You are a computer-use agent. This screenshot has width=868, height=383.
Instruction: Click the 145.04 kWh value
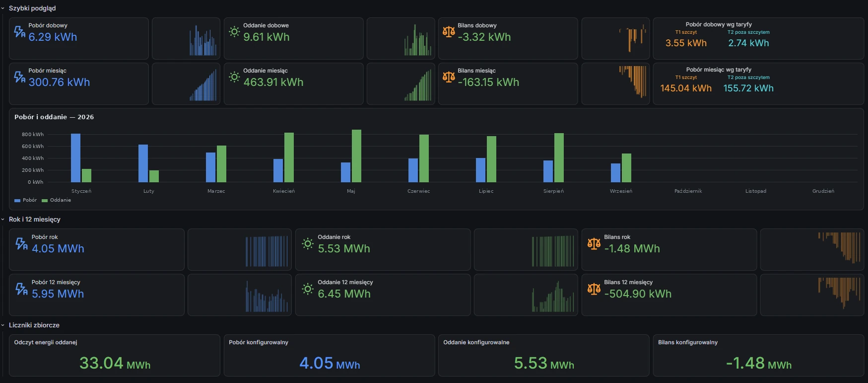point(686,88)
